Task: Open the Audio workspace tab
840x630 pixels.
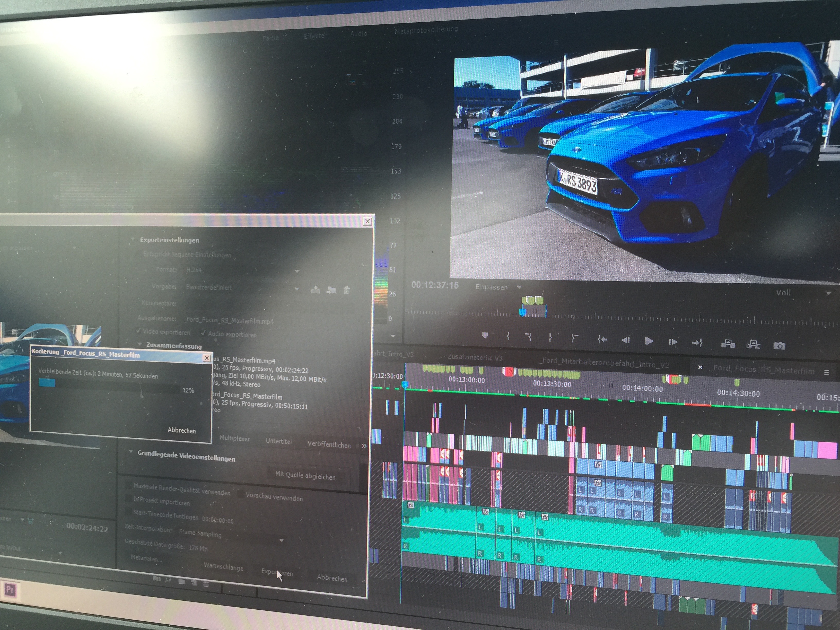Action: pos(358,33)
